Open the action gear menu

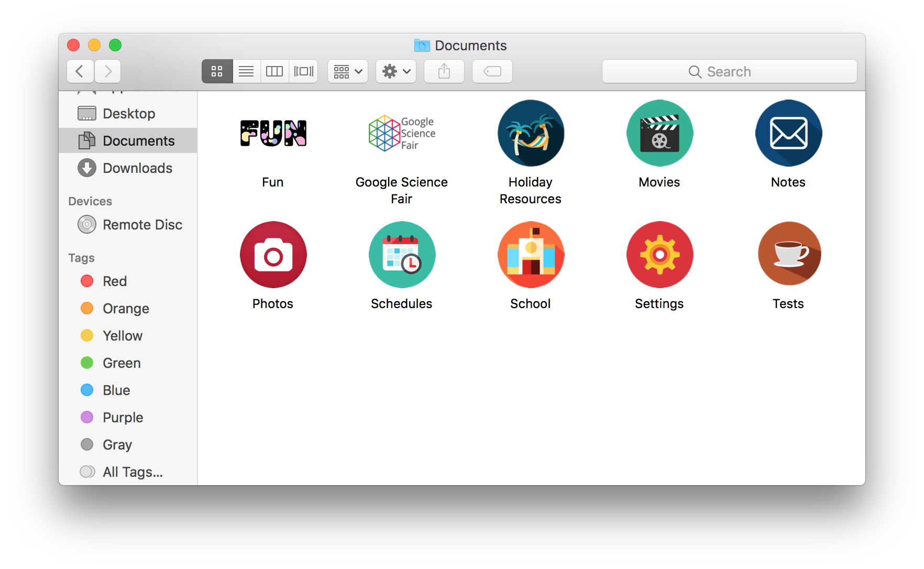coord(395,71)
